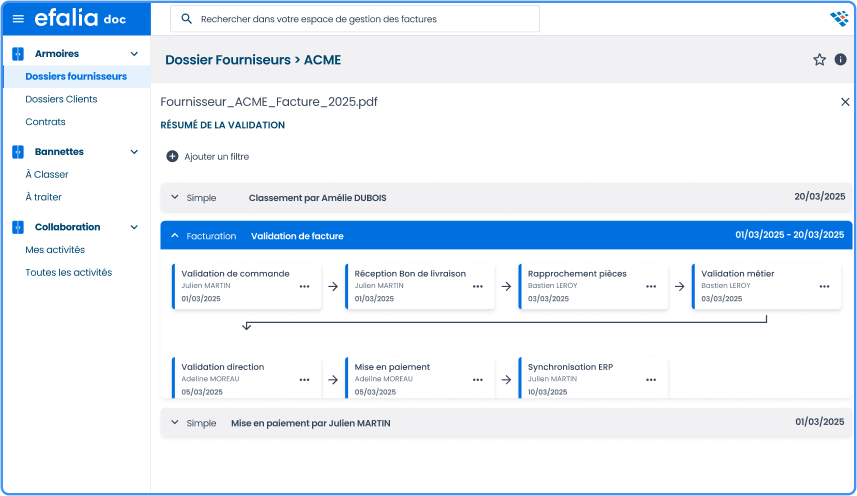This screenshot has width=857, height=496.
Task: Mark the folder as favorite with the star
Action: click(819, 60)
